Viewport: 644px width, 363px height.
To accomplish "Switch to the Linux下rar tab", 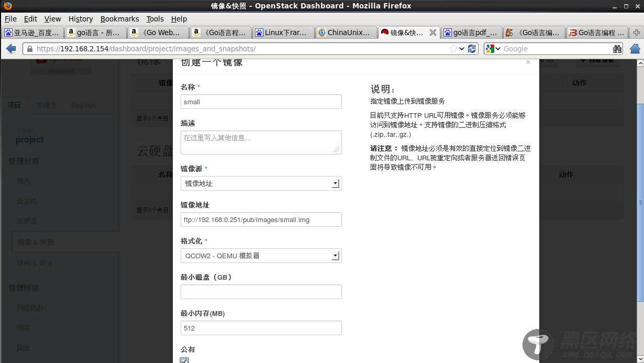I will (283, 32).
